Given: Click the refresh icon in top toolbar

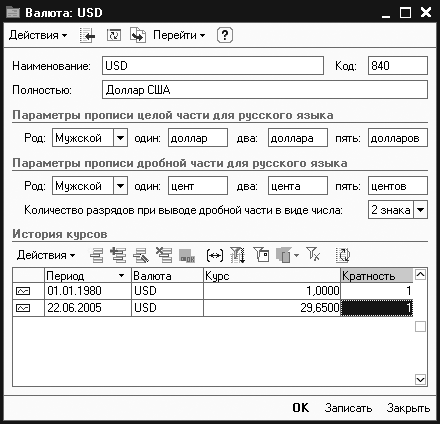Looking at the screenshot, I should [x=114, y=35].
